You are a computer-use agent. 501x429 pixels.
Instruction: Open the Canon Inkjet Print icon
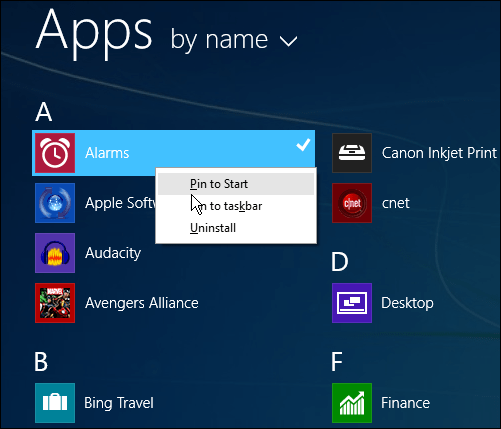coord(352,153)
